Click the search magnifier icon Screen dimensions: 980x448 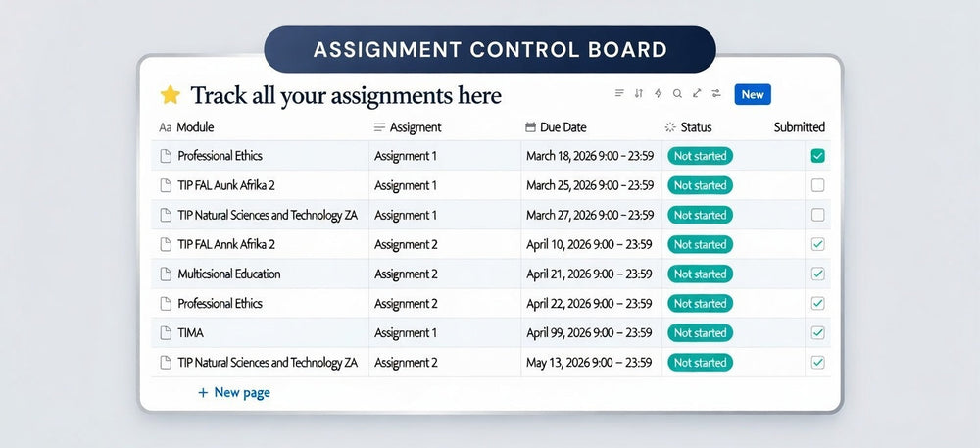677,94
